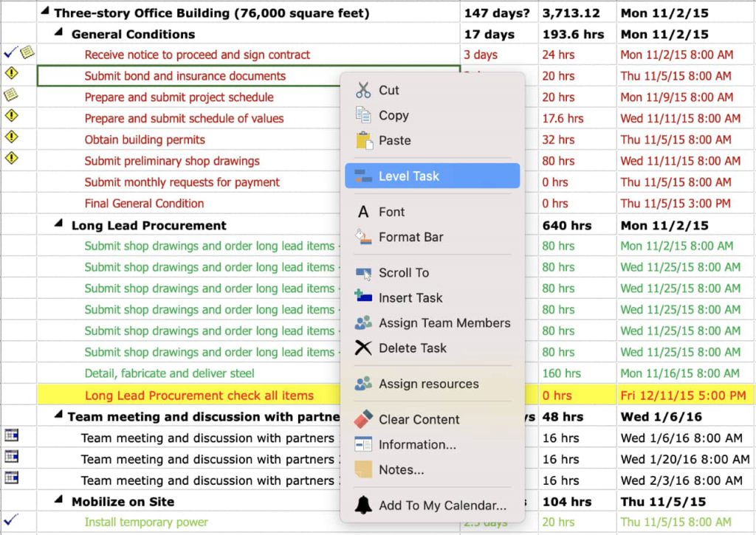The image size is (756, 535).
Task: Click the Assign Team Members people icon
Action: point(364,323)
